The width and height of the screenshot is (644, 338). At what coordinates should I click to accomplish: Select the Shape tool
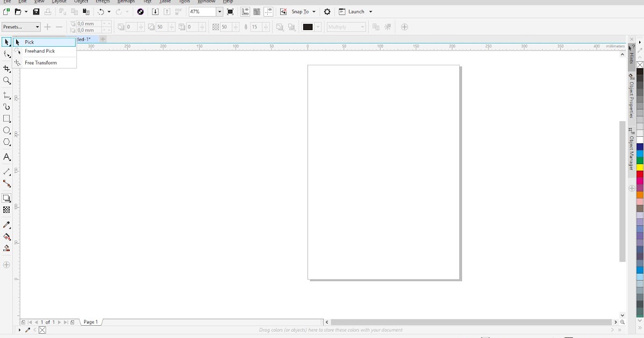[x=7, y=54]
